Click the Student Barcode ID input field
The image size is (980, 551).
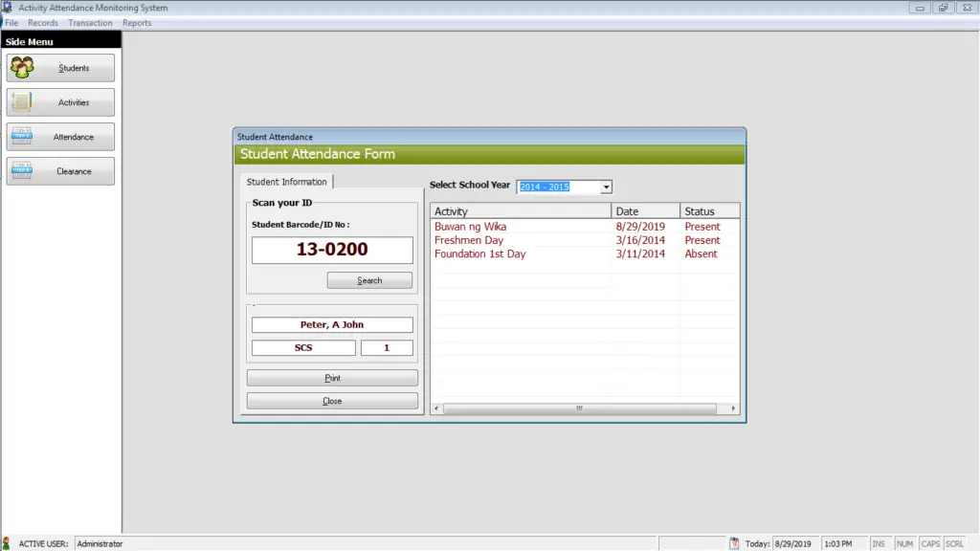(331, 250)
